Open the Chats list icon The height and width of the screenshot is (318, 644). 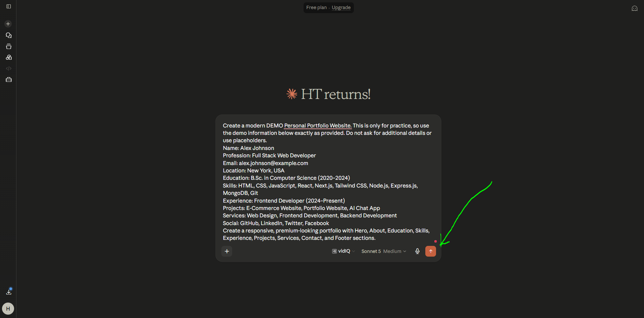tap(9, 35)
